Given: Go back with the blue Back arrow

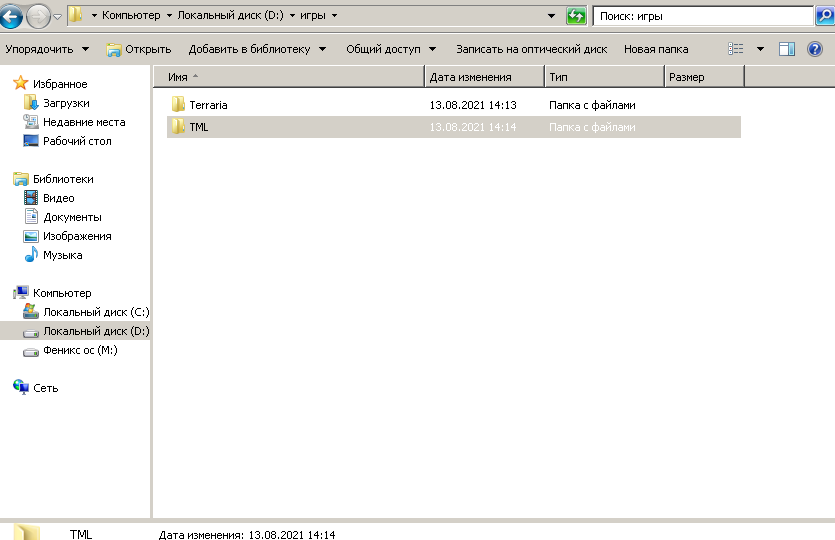Looking at the screenshot, I should [x=11, y=17].
